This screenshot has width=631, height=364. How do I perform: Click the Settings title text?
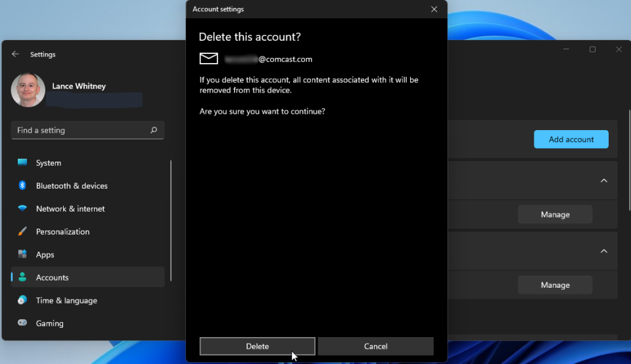click(x=43, y=55)
